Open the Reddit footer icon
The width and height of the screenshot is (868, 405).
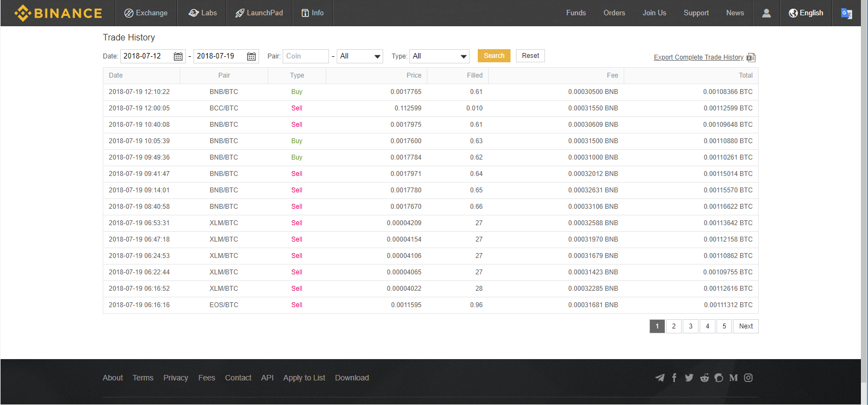tap(704, 378)
